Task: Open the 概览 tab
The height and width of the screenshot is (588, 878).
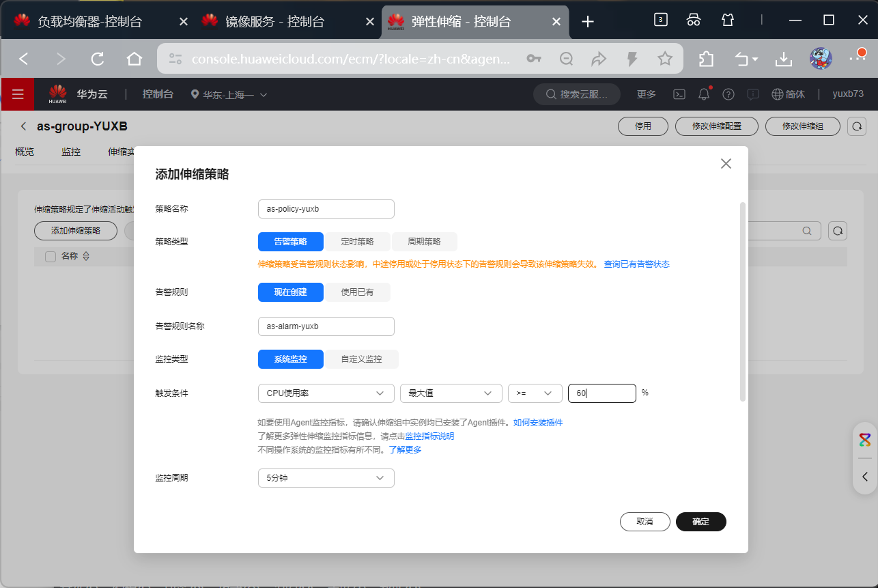Action: (25, 152)
